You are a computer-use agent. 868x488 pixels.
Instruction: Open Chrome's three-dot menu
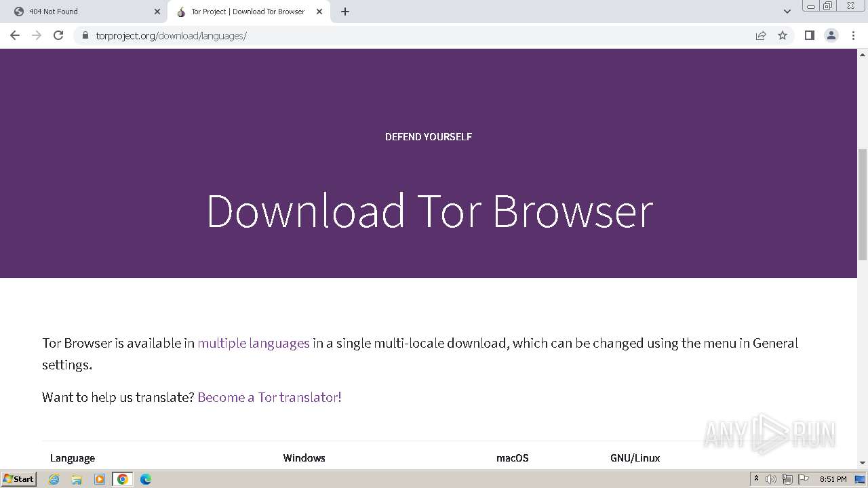[x=853, y=35]
